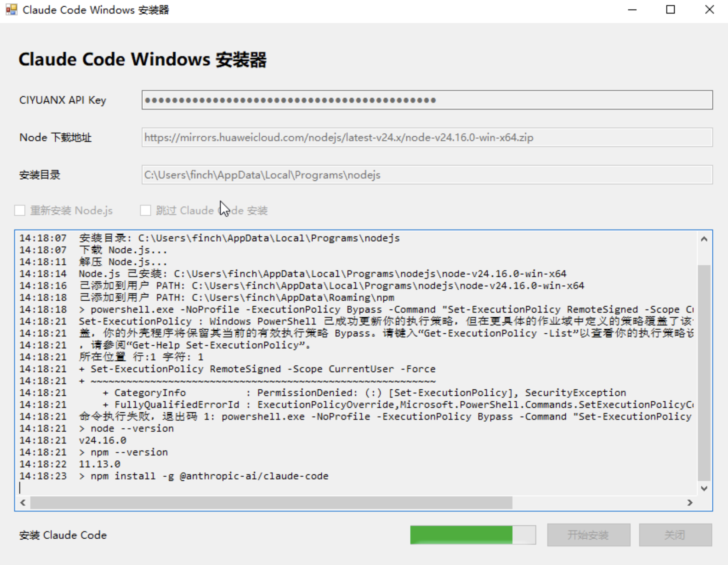Click the Node 下载地址 URL field
The image size is (728, 565).
coord(427,137)
